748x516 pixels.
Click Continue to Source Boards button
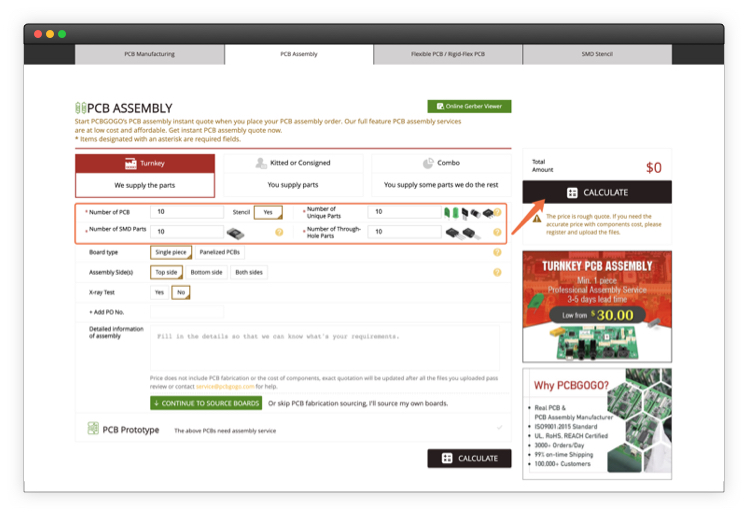(x=206, y=403)
